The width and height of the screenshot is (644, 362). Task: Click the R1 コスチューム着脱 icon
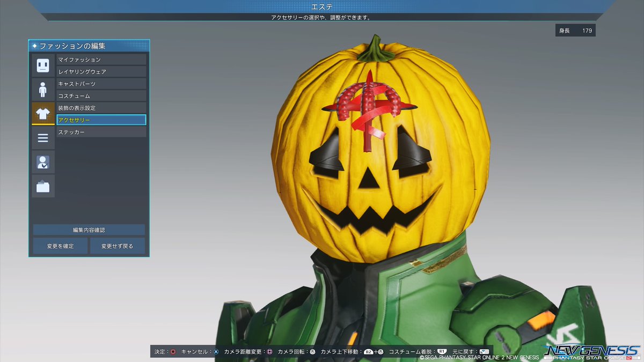(442, 352)
